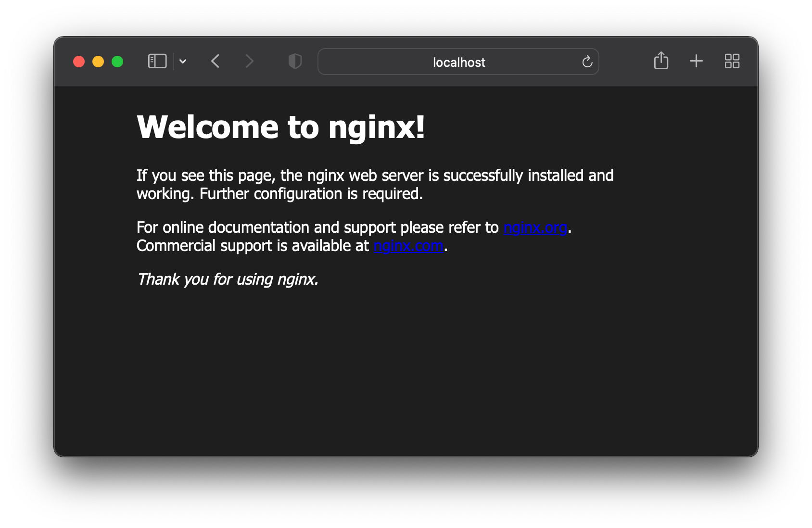Click the green zoom window button

pyautogui.click(x=116, y=61)
